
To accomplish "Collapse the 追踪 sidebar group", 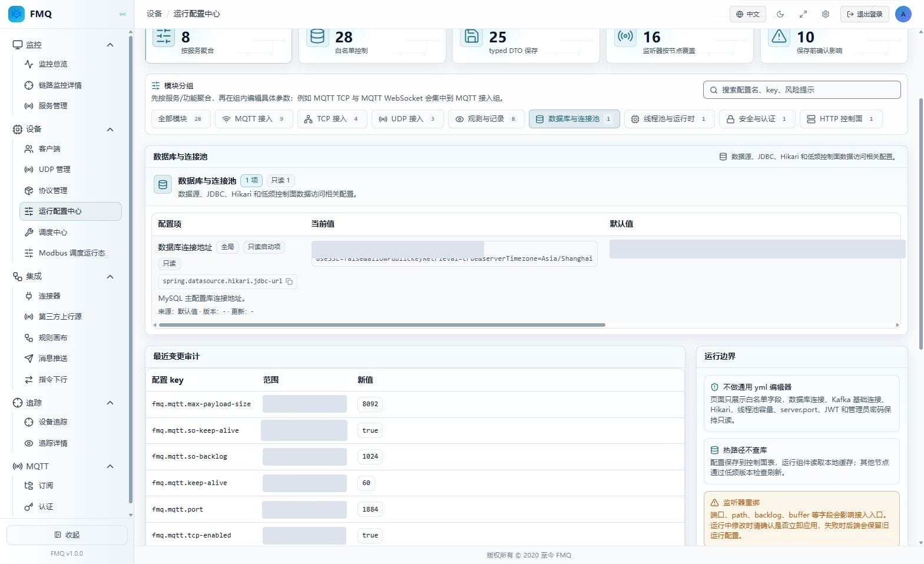I will tap(110, 403).
